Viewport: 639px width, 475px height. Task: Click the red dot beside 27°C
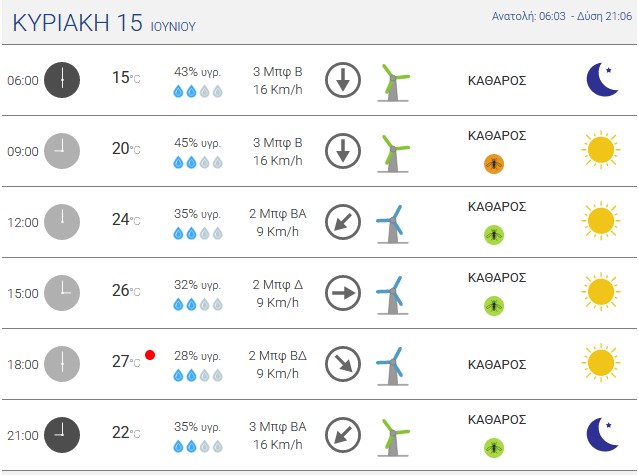(150, 355)
